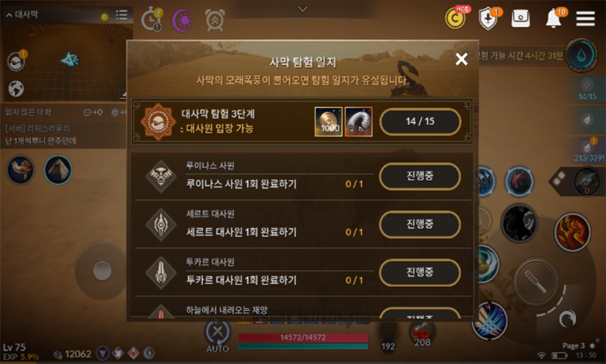The image size is (606, 364).
Task: Open the tent camp icon
Action: [x=58, y=170]
